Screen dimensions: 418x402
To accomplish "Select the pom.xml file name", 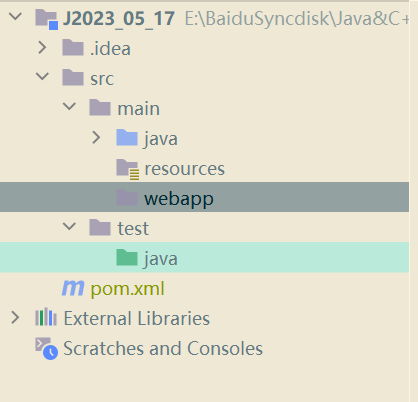I will 127,289.
